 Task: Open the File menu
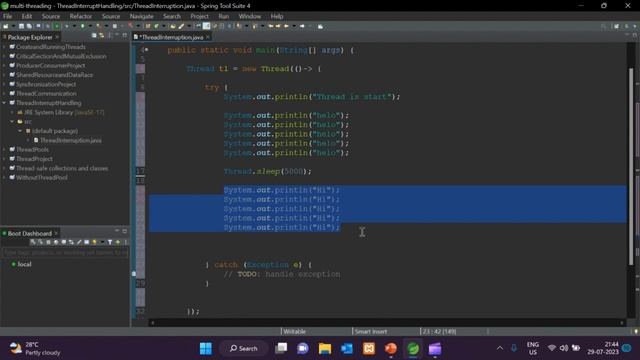point(7,16)
